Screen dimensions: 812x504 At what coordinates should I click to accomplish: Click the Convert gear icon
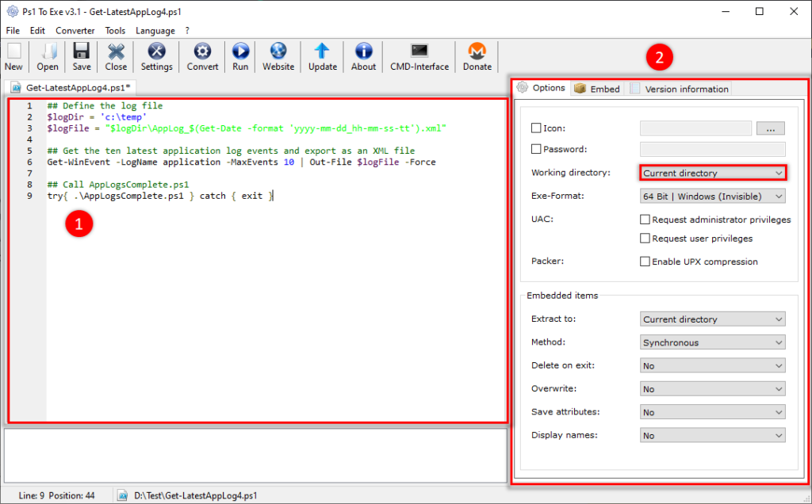(x=202, y=52)
